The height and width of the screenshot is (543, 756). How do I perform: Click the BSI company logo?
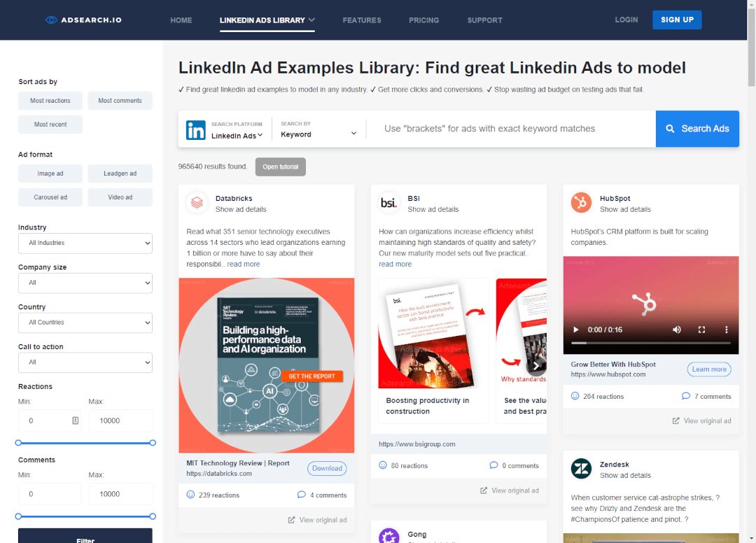tap(389, 203)
